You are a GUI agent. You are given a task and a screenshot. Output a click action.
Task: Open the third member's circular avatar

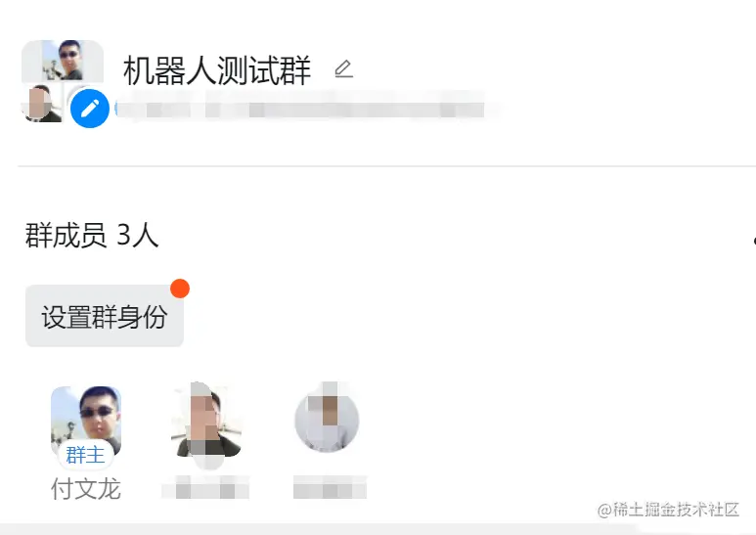327,418
